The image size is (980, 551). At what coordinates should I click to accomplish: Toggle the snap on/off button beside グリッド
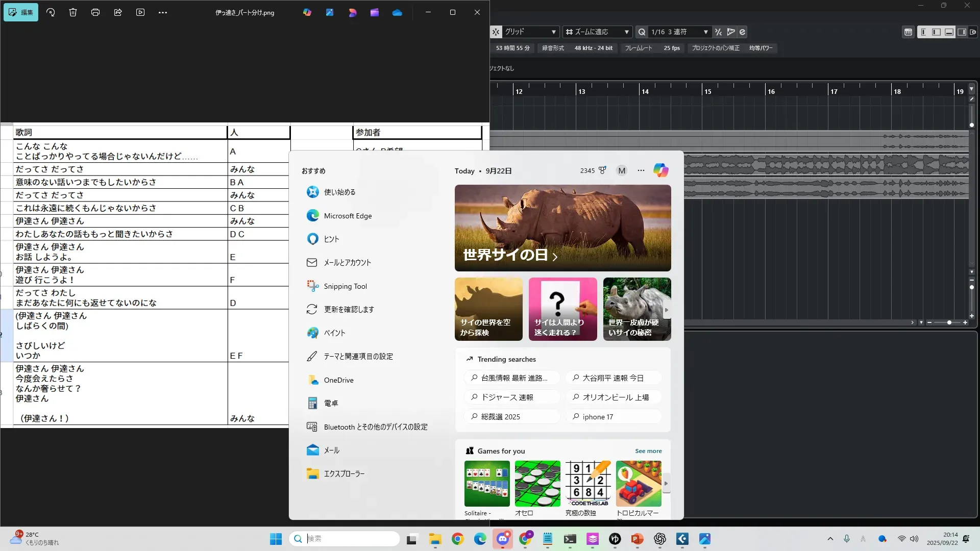click(x=496, y=32)
